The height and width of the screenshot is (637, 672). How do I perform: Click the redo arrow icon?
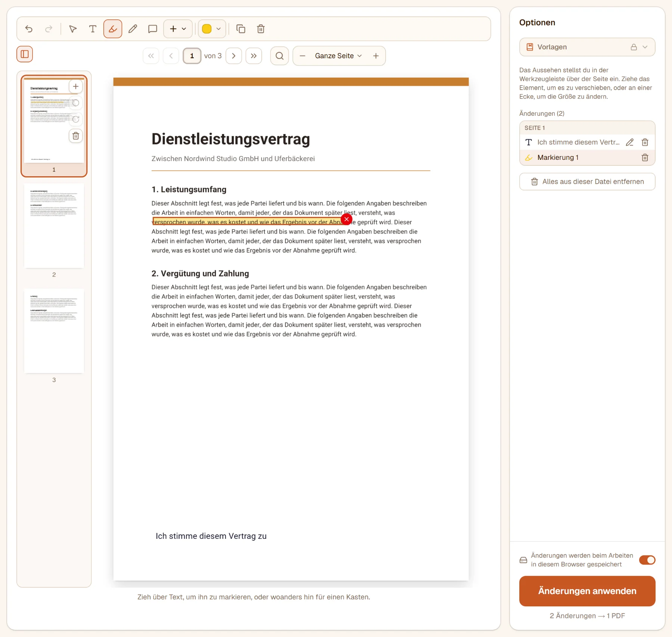click(49, 29)
